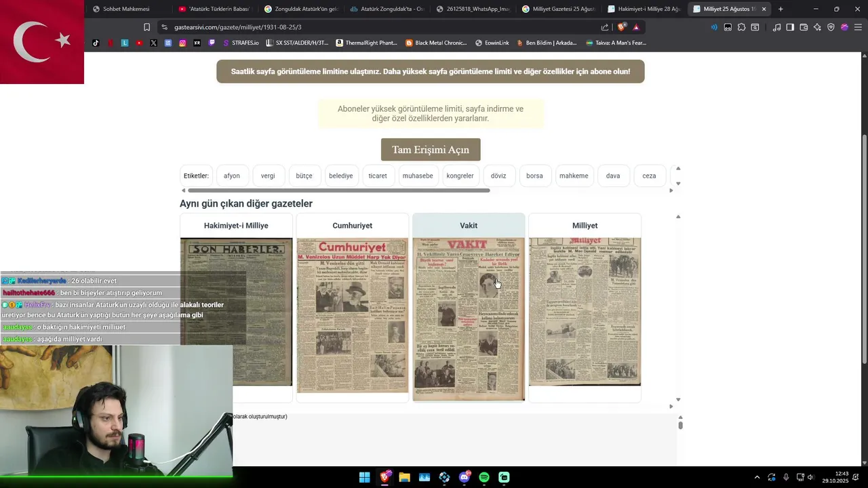Select the döviz tag
The height and width of the screenshot is (488, 868).
498,176
